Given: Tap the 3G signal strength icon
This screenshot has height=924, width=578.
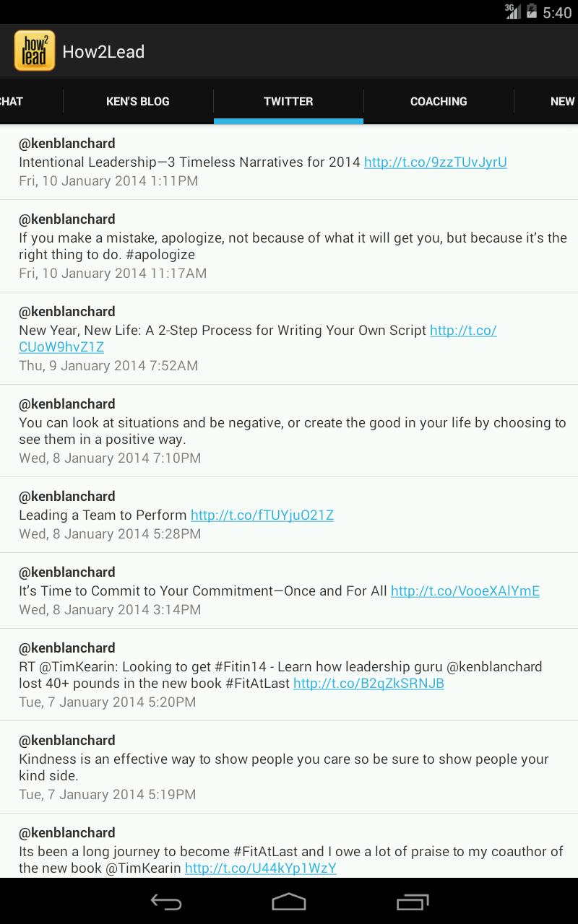Looking at the screenshot, I should click(x=513, y=12).
